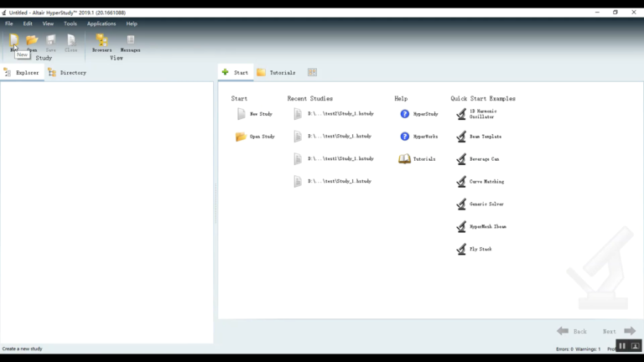The image size is (644, 362).
Task: Launch the Ply Stack example
Action: coord(474,249)
